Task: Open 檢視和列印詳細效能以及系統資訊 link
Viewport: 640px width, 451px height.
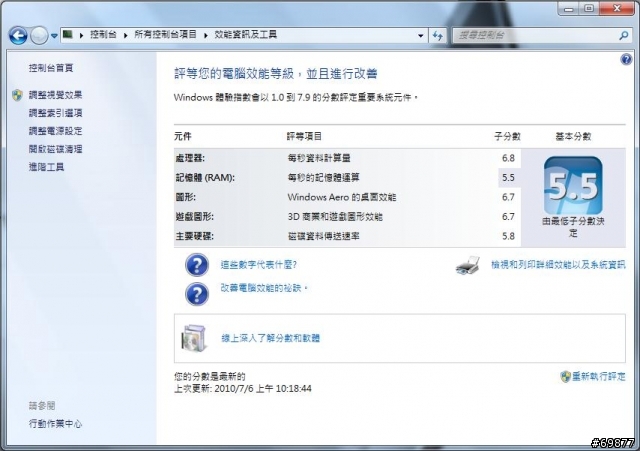Action: (558, 265)
